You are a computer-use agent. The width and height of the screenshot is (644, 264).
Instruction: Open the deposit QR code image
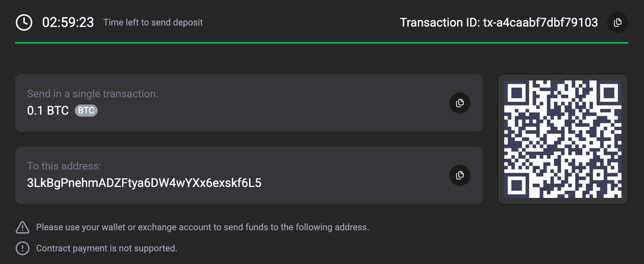pyautogui.click(x=562, y=139)
